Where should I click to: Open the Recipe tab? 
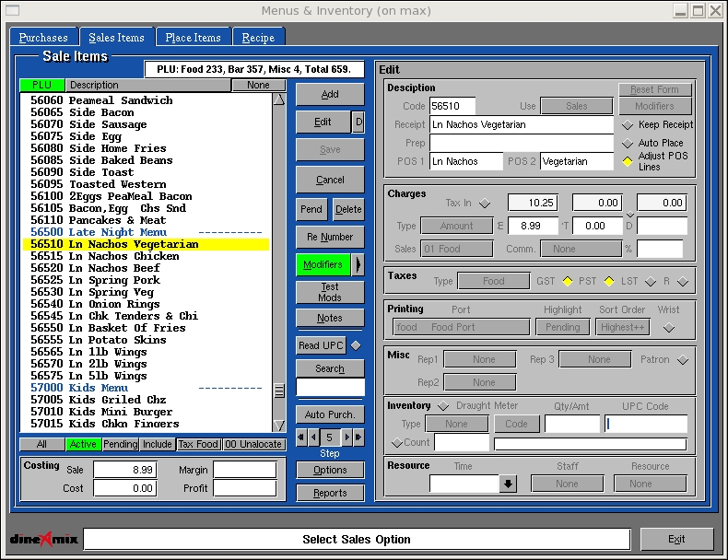(258, 38)
